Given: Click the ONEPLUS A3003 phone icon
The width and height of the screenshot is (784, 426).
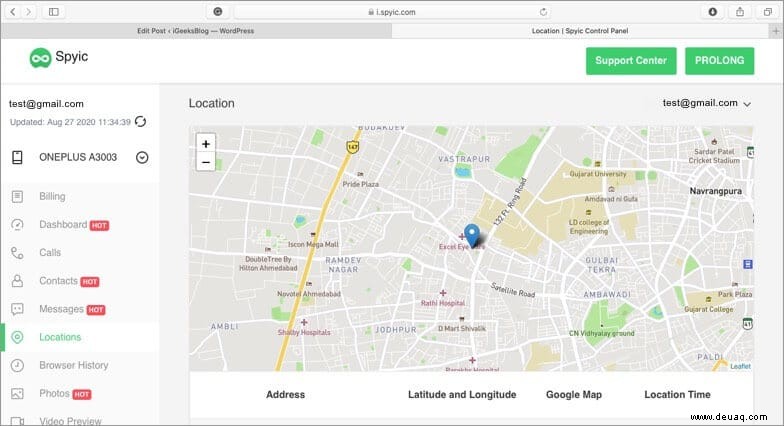Looking at the screenshot, I should click(x=17, y=158).
